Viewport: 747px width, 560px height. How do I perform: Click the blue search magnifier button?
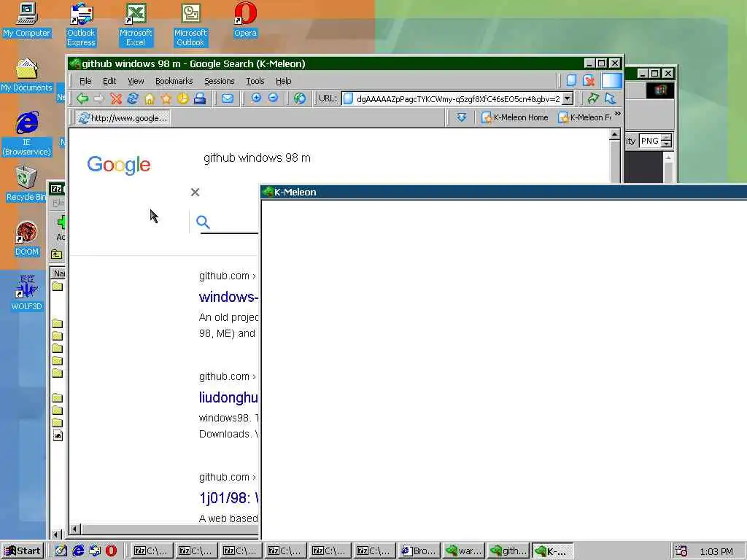click(203, 222)
